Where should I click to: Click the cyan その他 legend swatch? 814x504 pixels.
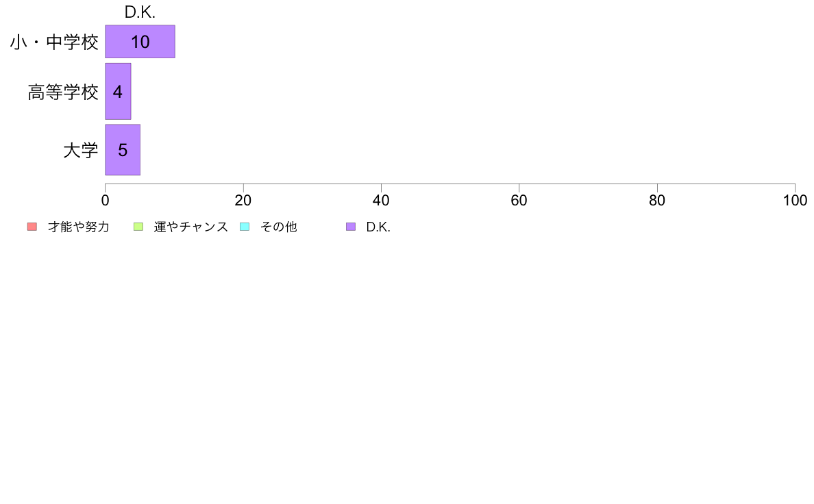245,227
